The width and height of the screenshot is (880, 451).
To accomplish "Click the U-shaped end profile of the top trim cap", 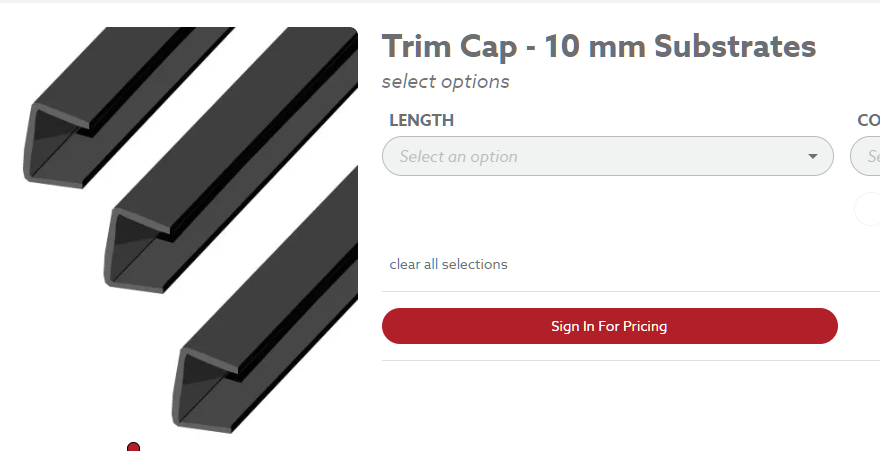I will [56, 146].
